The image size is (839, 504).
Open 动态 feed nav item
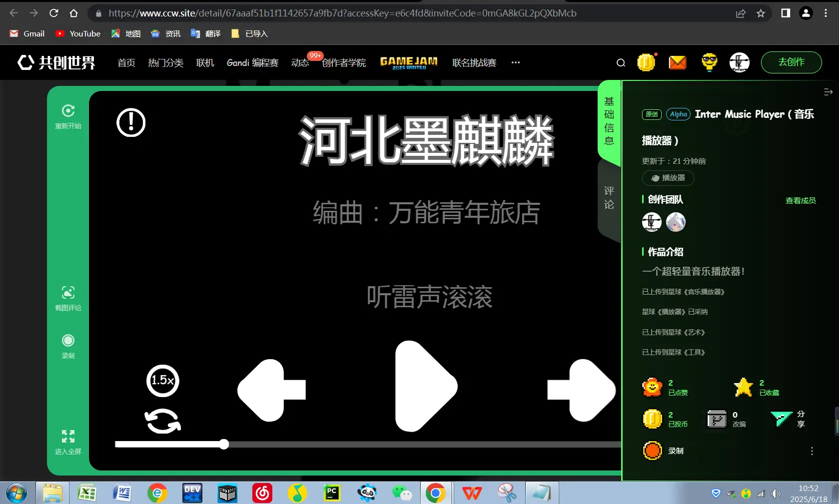300,62
